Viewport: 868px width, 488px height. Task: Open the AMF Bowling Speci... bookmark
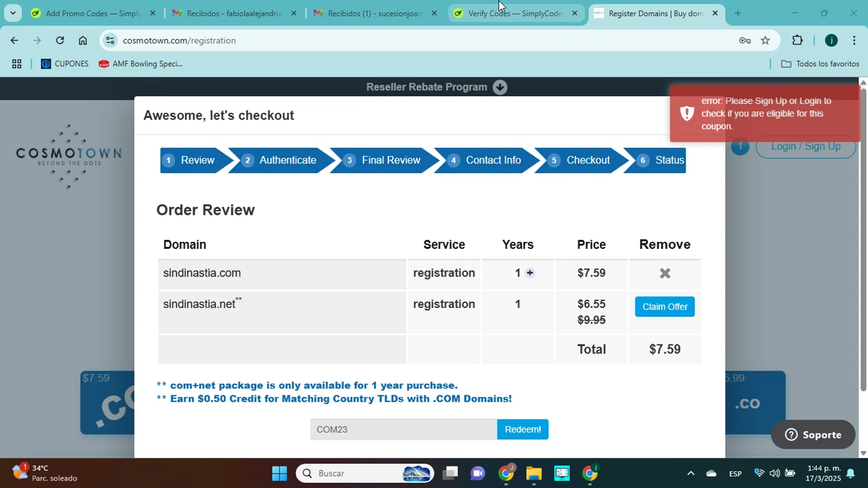click(x=141, y=64)
